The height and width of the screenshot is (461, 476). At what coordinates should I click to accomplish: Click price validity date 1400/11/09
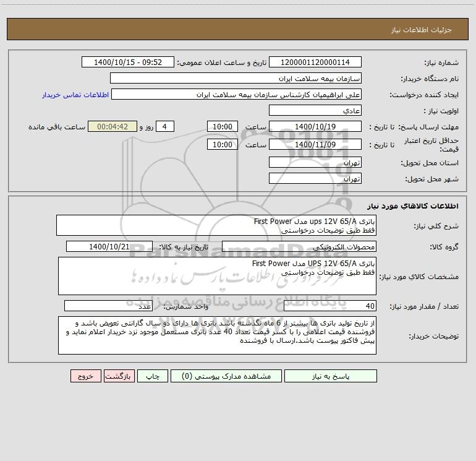tap(315, 144)
